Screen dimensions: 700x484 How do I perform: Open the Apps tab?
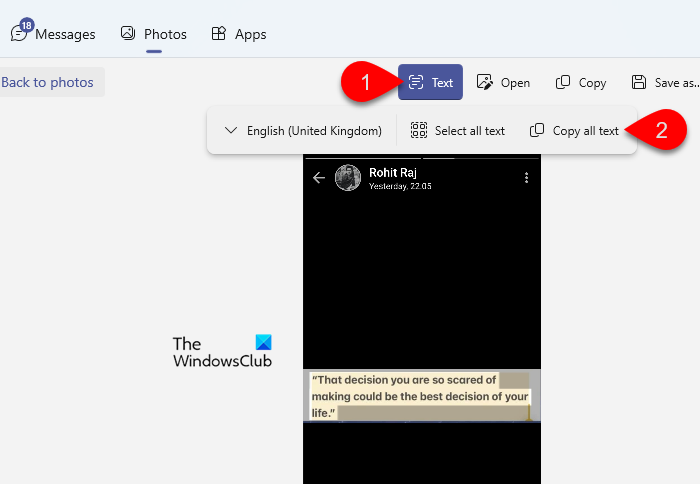[239, 34]
